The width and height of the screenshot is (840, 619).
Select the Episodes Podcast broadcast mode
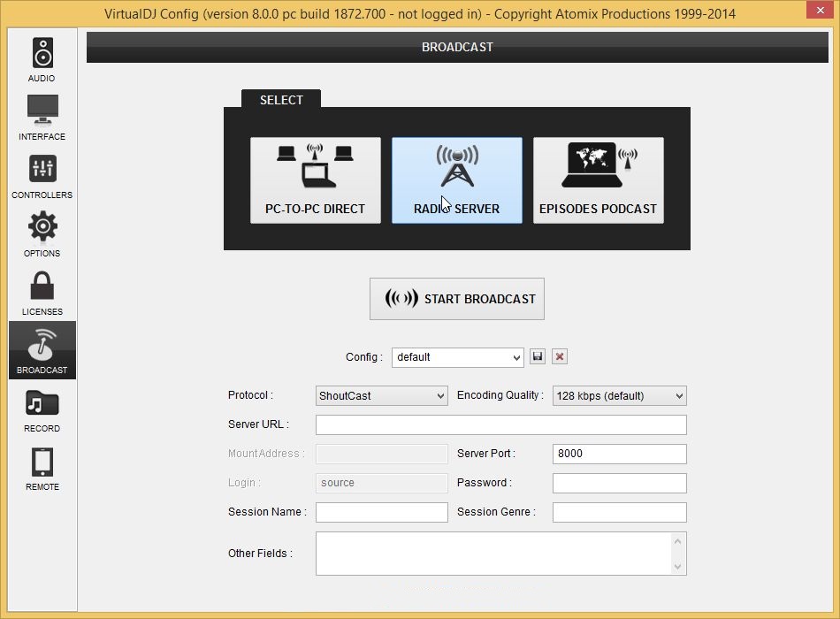click(x=599, y=180)
